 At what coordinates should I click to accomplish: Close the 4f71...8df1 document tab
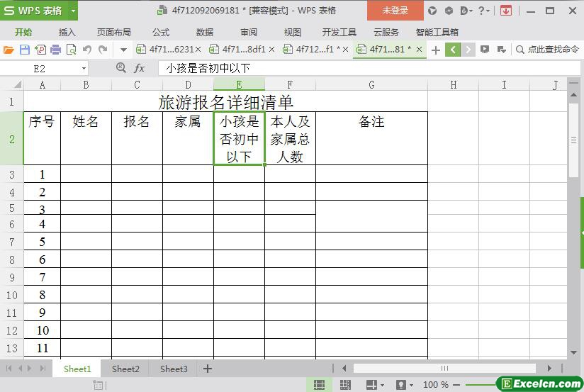tap(271, 50)
